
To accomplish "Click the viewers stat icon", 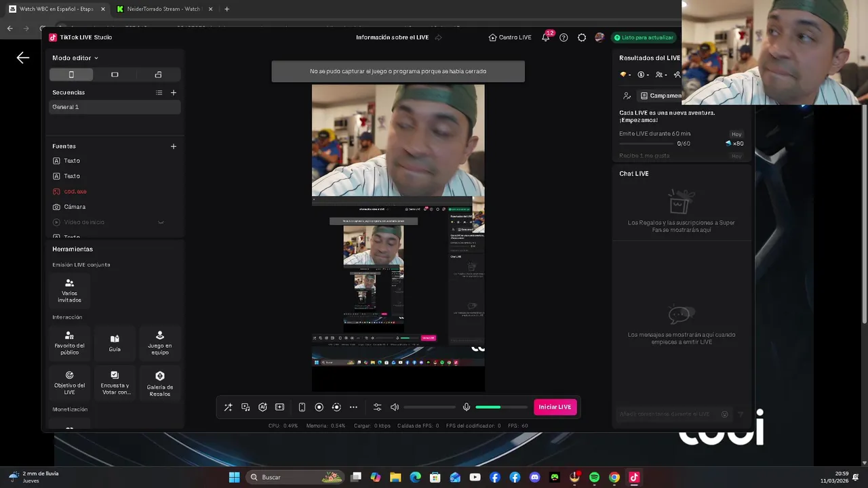I will (x=660, y=75).
